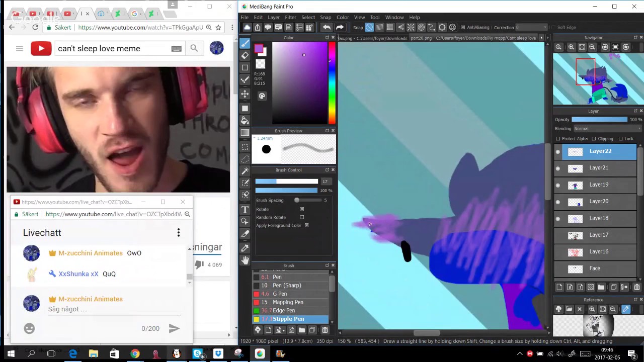
Task: Select the Text tool
Action: coord(245,209)
